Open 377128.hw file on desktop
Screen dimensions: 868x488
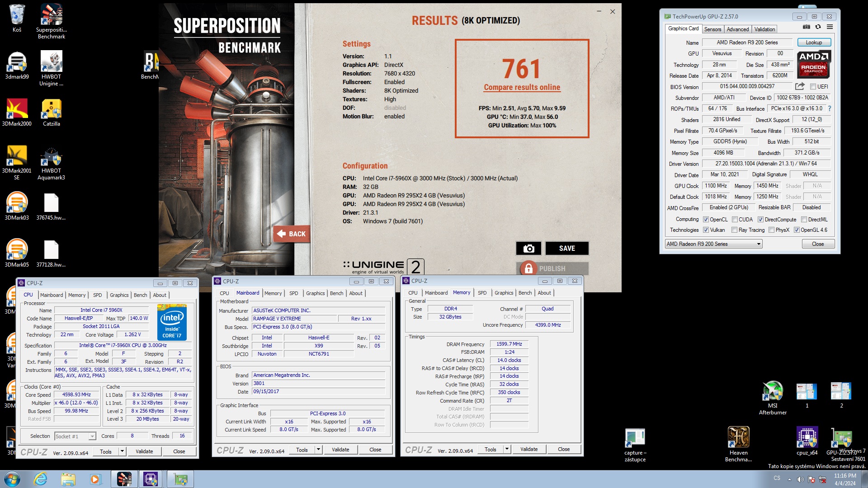click(51, 253)
